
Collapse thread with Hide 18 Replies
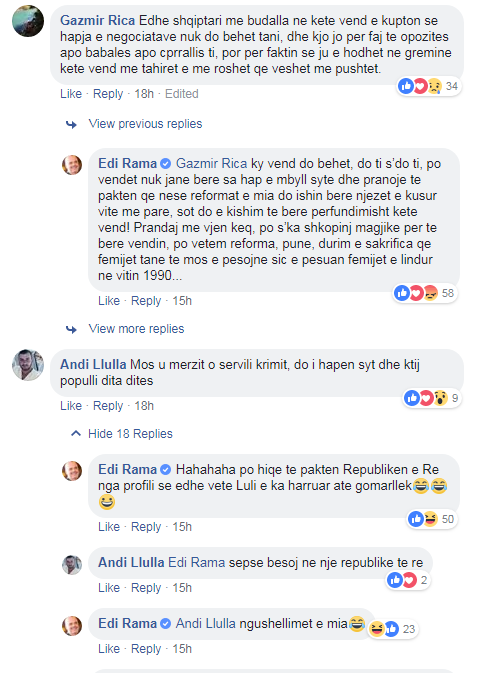pyautogui.click(x=130, y=434)
